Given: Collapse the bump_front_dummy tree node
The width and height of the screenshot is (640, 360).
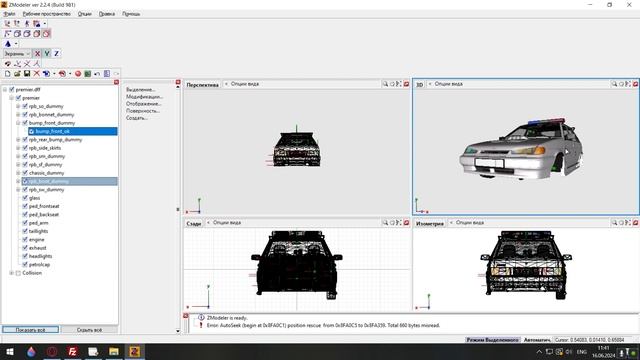Looking at the screenshot, I should (18, 123).
